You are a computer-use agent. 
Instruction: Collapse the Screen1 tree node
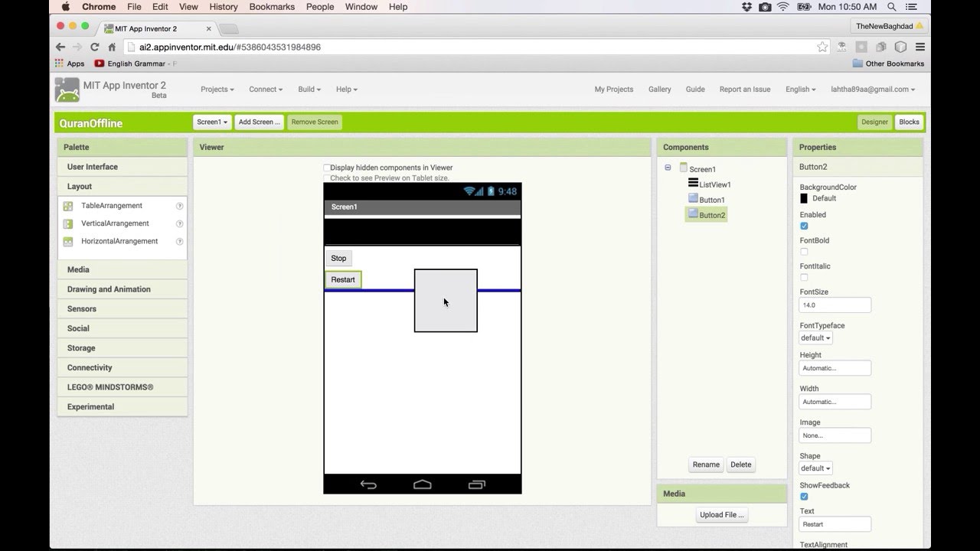coord(668,168)
